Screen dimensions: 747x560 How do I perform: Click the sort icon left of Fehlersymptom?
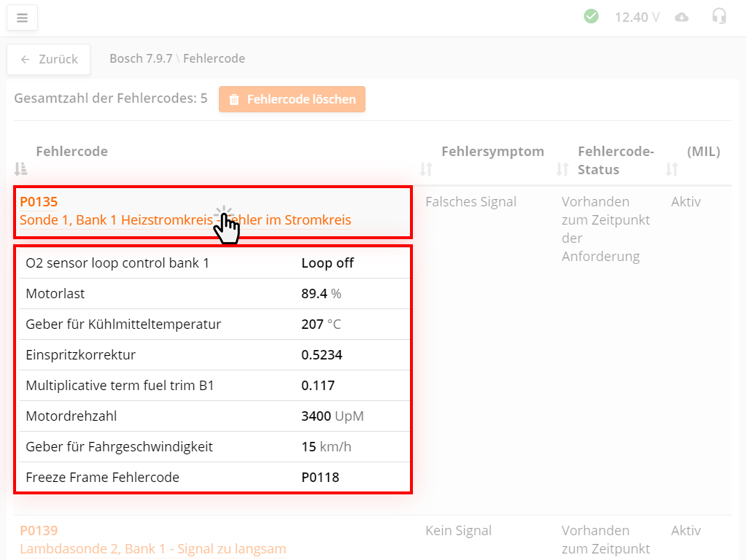point(426,169)
